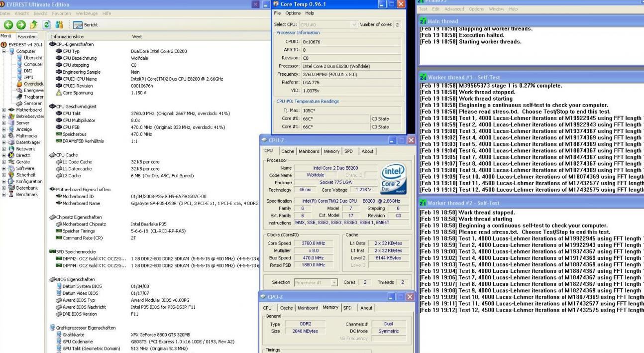Click the Sicherheit shield icon in tree
The width and height of the screenshot is (644, 353).
[12, 175]
